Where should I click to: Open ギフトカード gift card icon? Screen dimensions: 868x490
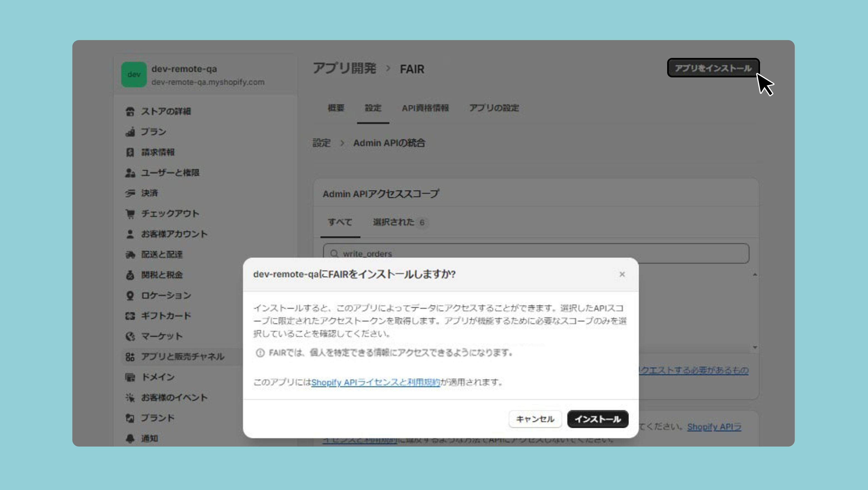pyautogui.click(x=130, y=316)
